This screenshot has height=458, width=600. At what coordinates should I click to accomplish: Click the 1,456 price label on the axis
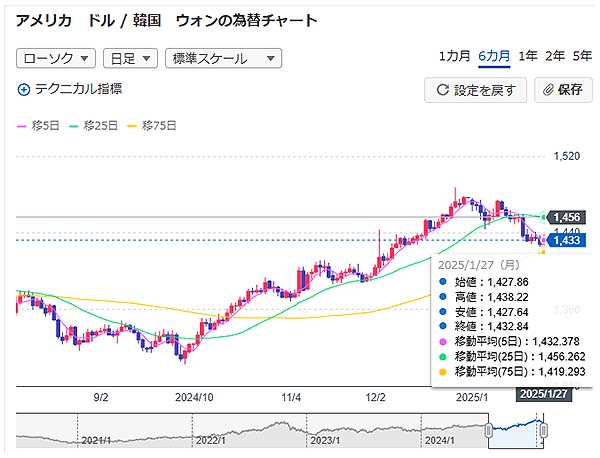tap(566, 217)
